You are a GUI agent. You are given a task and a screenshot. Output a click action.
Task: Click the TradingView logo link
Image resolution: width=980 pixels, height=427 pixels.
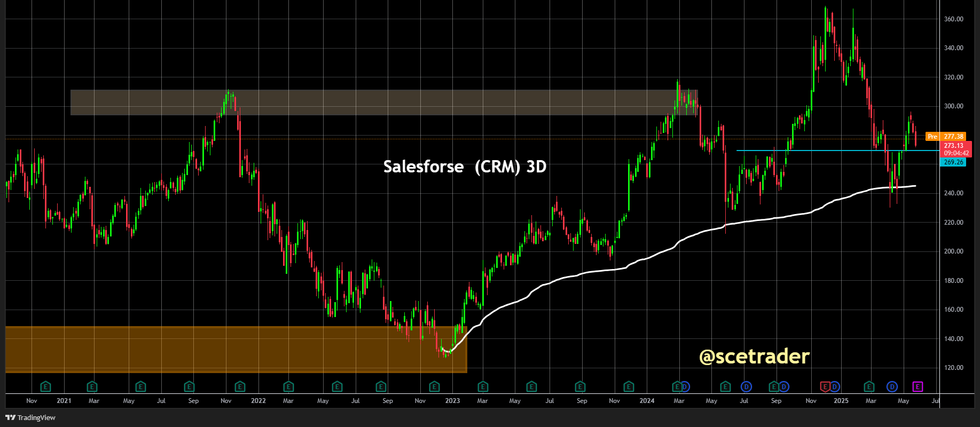click(x=30, y=417)
